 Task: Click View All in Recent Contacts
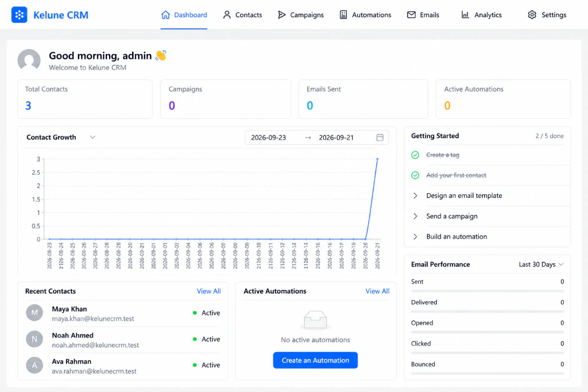(208, 291)
